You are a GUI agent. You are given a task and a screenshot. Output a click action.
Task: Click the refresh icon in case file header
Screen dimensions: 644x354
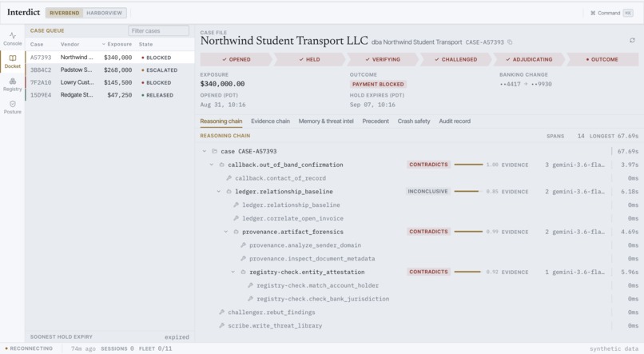[x=632, y=40]
